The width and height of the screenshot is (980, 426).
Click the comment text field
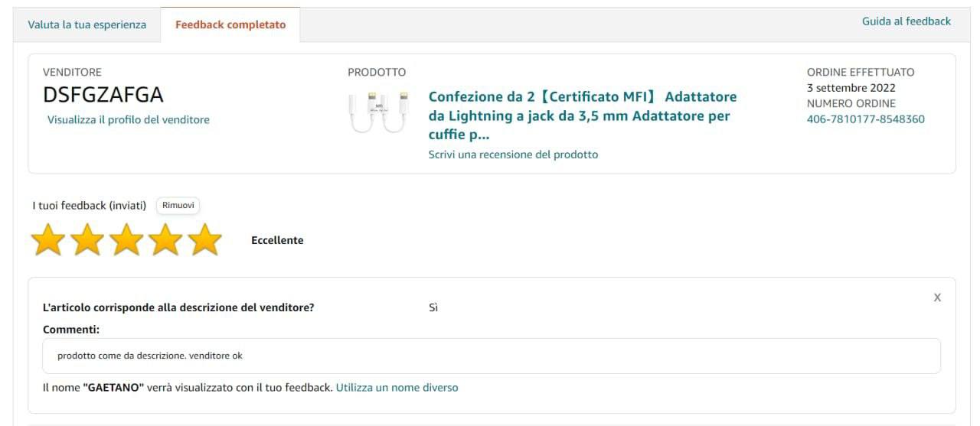coord(492,356)
